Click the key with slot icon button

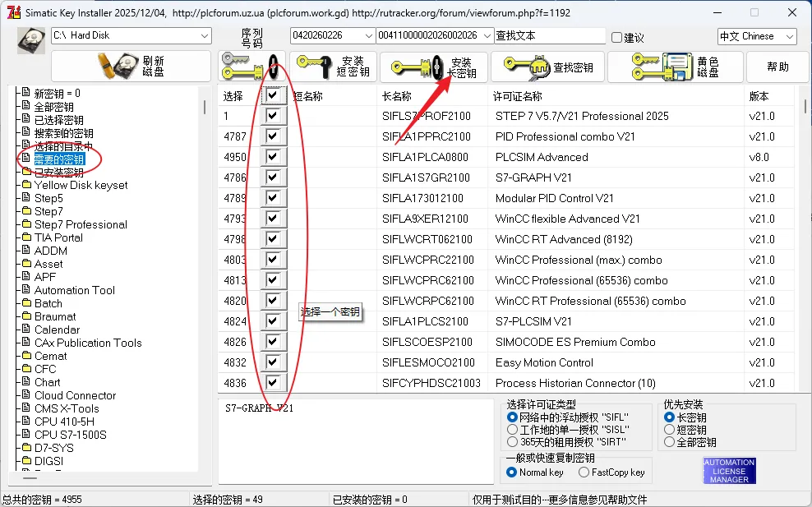coord(251,67)
